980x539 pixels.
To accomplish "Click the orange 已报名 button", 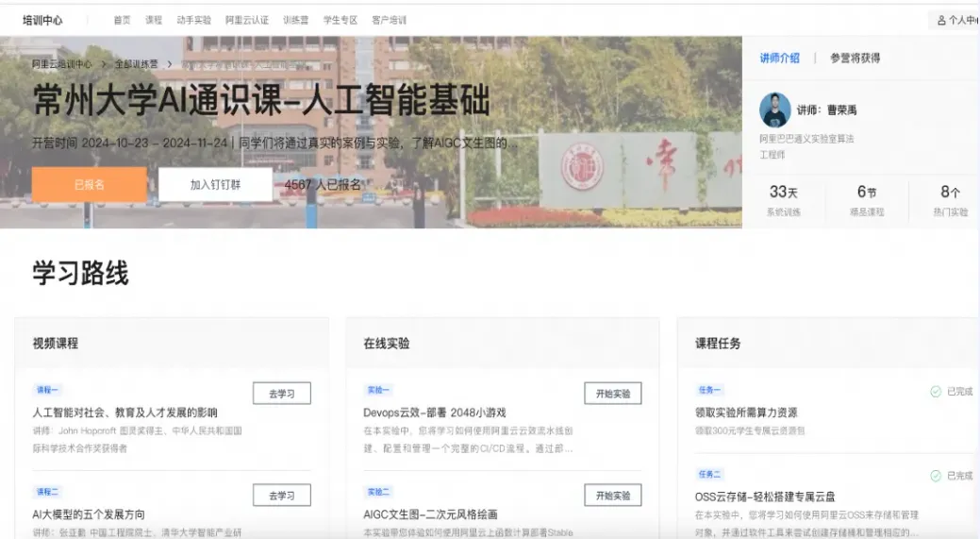I will point(90,184).
